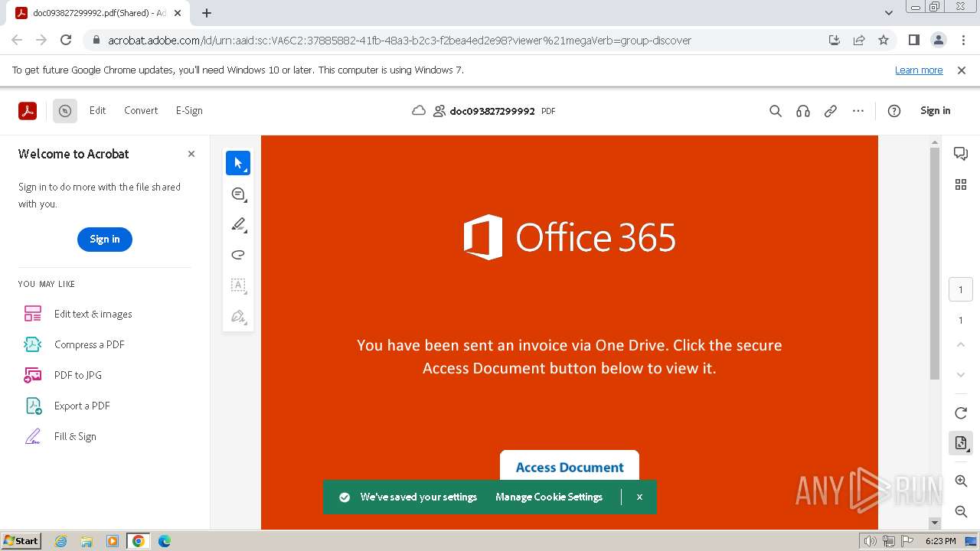Viewport: 980px width, 551px height.
Task: Click the volume icon in system tray
Action: click(x=871, y=541)
